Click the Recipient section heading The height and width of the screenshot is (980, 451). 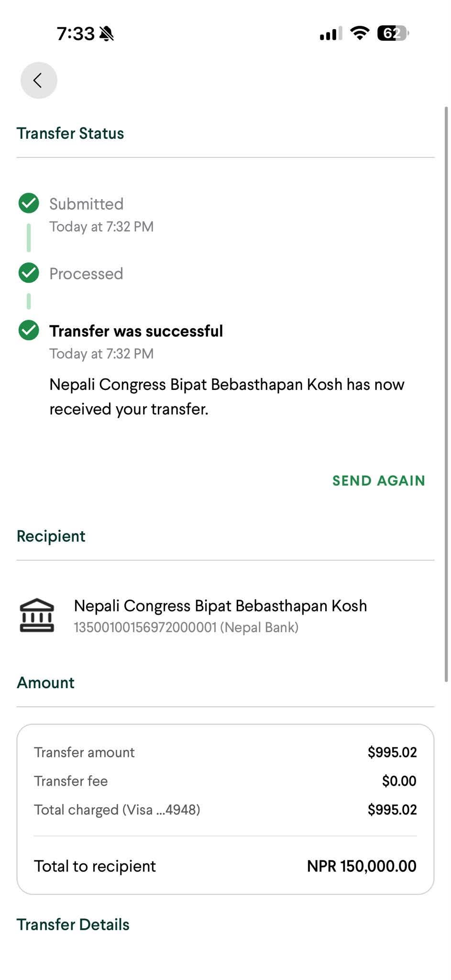51,536
